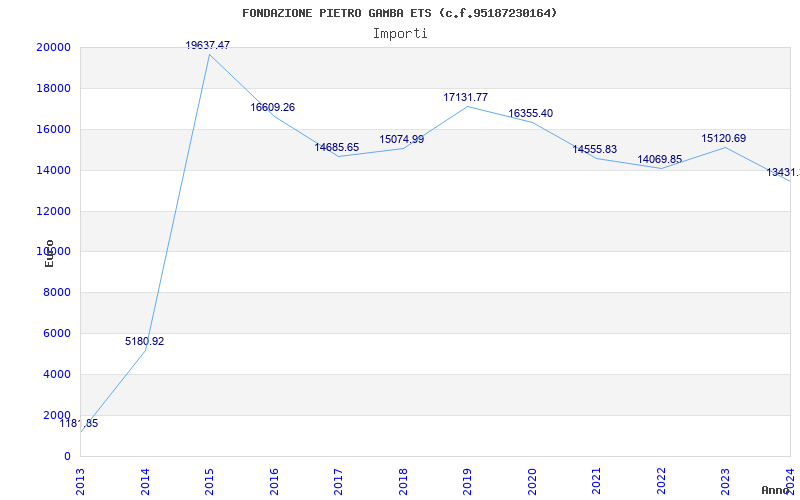Click the 14069.85 data label

click(x=660, y=159)
